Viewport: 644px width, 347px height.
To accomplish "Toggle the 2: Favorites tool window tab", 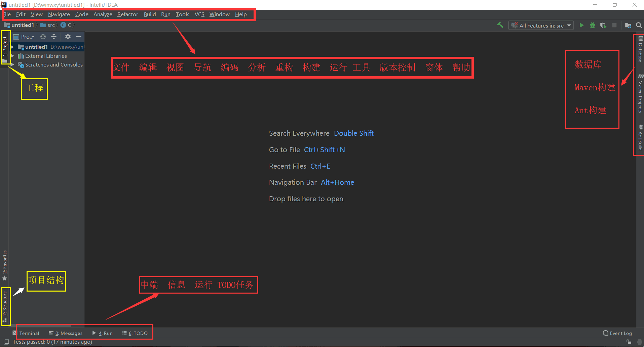I will tap(5, 265).
